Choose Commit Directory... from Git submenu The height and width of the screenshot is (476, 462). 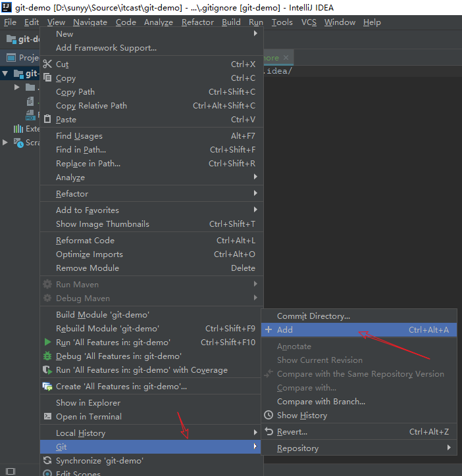click(313, 316)
